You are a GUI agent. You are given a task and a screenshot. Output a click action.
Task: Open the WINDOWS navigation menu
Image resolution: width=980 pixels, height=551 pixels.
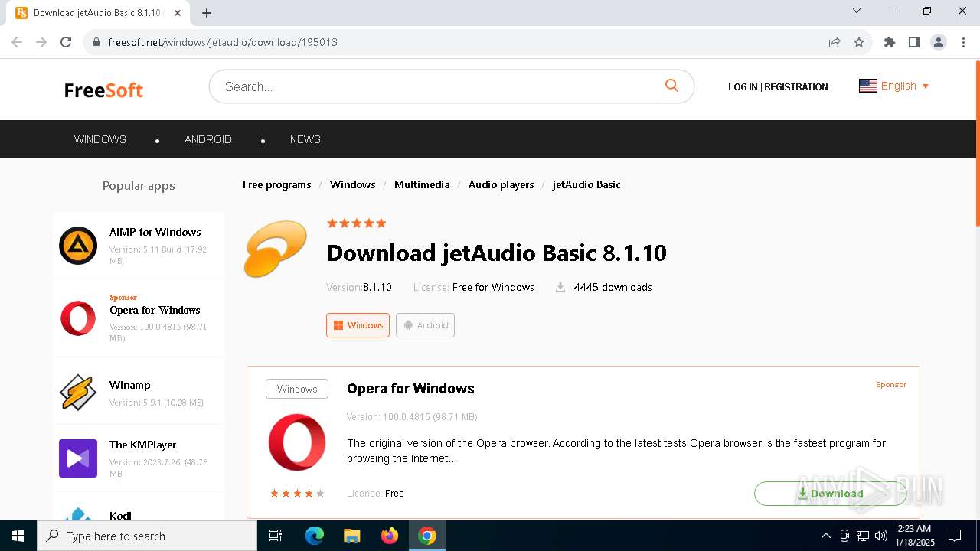pos(100,139)
